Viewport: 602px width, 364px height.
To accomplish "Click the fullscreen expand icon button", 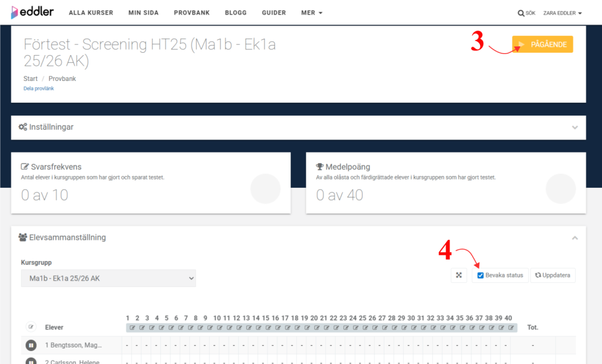I will pyautogui.click(x=459, y=275).
